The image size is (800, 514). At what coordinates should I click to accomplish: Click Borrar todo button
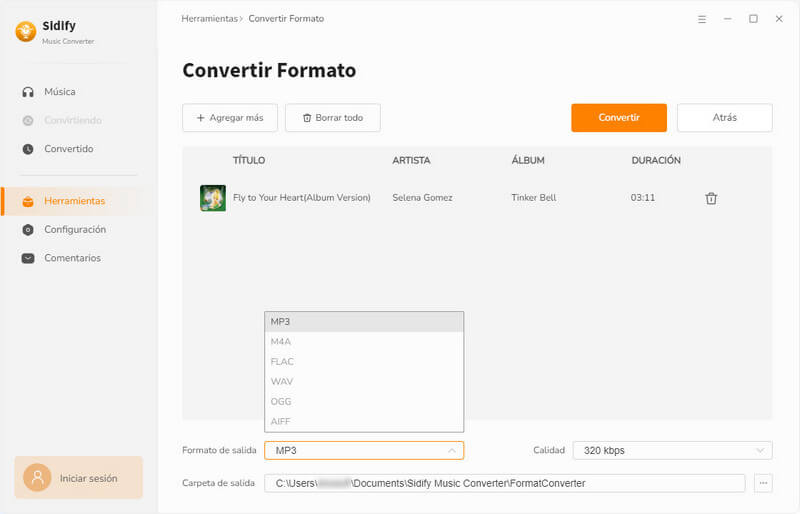(x=333, y=118)
